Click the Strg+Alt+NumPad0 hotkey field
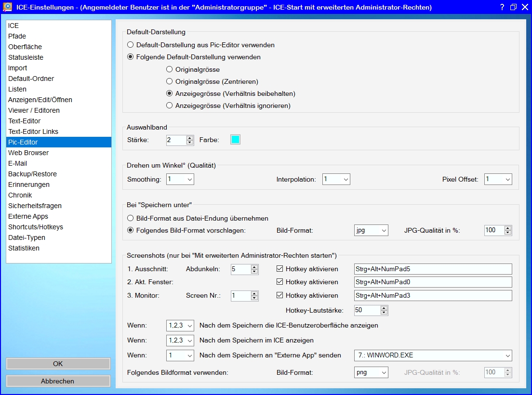Viewport: 532px width, 395px height. pyautogui.click(x=433, y=282)
